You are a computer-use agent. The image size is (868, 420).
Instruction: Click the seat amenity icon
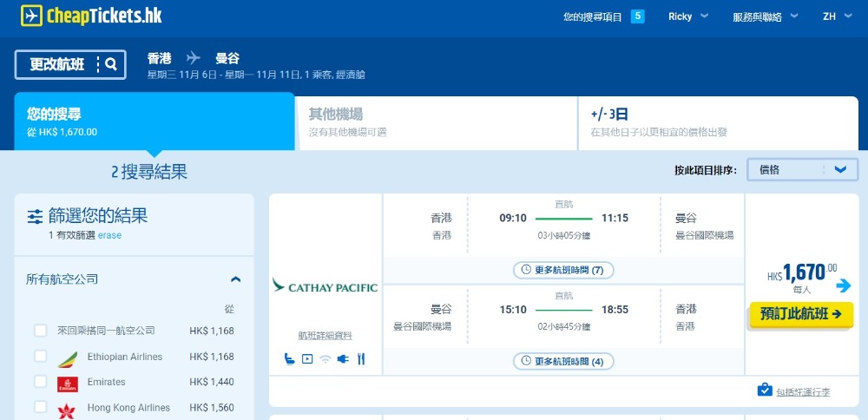click(289, 359)
